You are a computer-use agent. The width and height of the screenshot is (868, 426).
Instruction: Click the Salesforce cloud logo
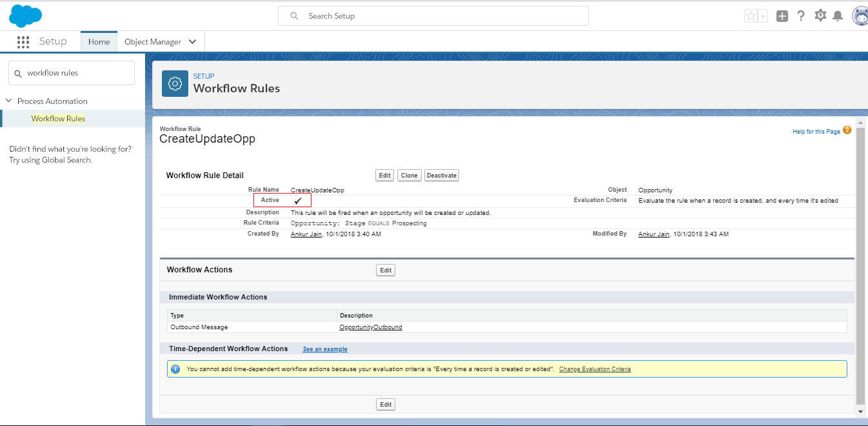[26, 15]
